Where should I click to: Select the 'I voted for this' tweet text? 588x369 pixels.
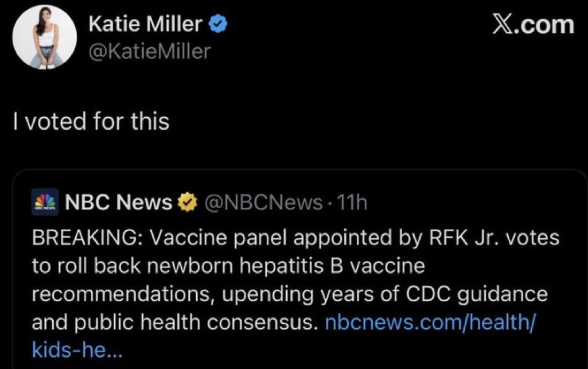click(91, 122)
